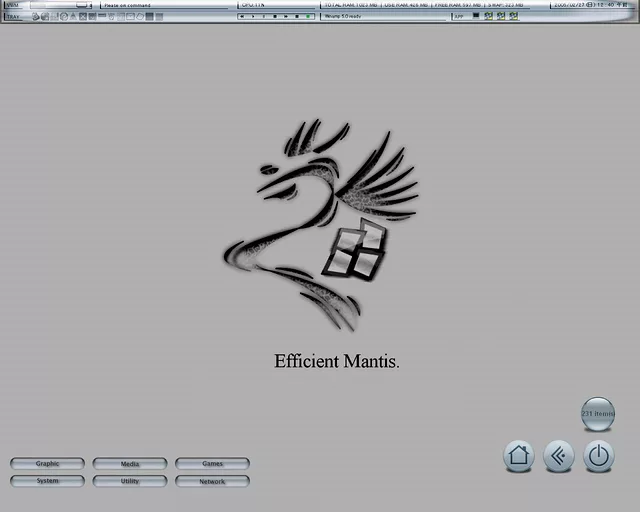Viewport: 640px width, 512px height.
Task: Open the Network category
Action: (x=212, y=481)
